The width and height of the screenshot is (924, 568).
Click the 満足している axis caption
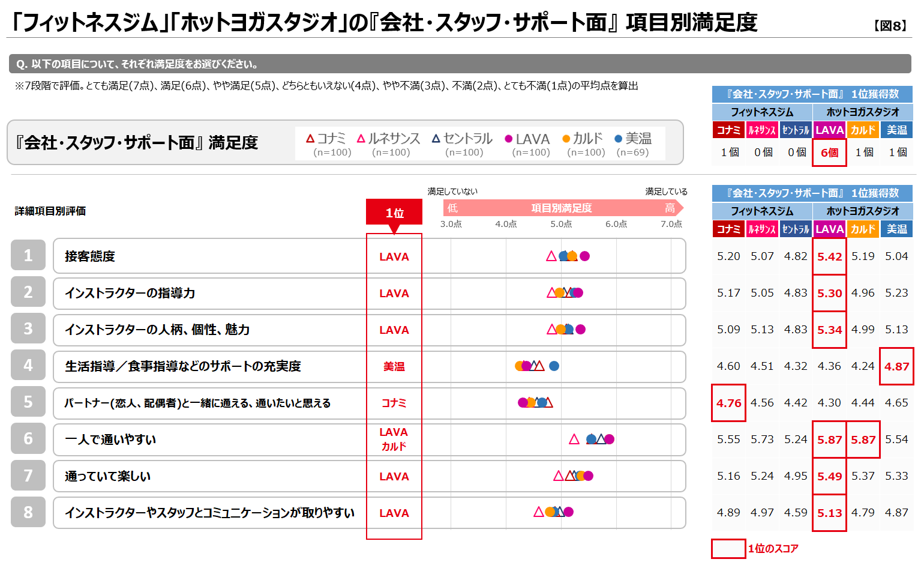pyautogui.click(x=667, y=192)
